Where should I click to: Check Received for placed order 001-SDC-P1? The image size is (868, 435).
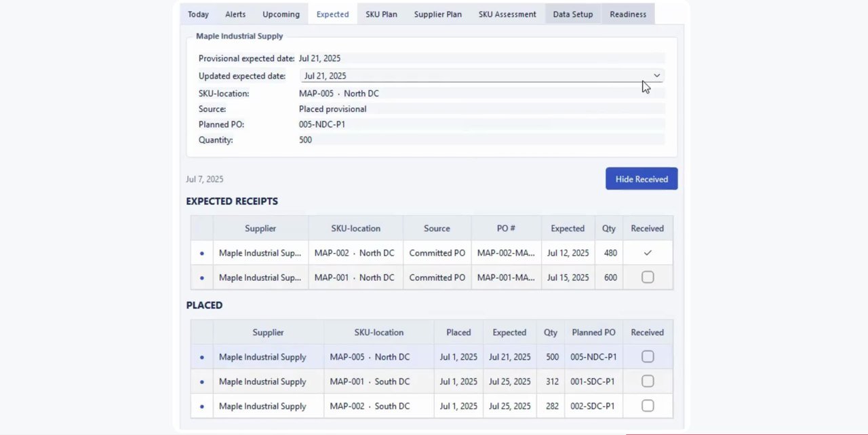pyautogui.click(x=648, y=381)
